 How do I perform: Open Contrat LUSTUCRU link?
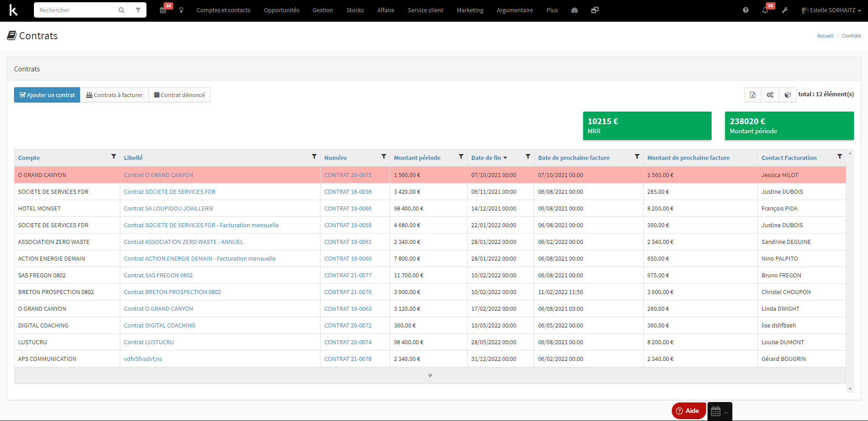coord(149,342)
